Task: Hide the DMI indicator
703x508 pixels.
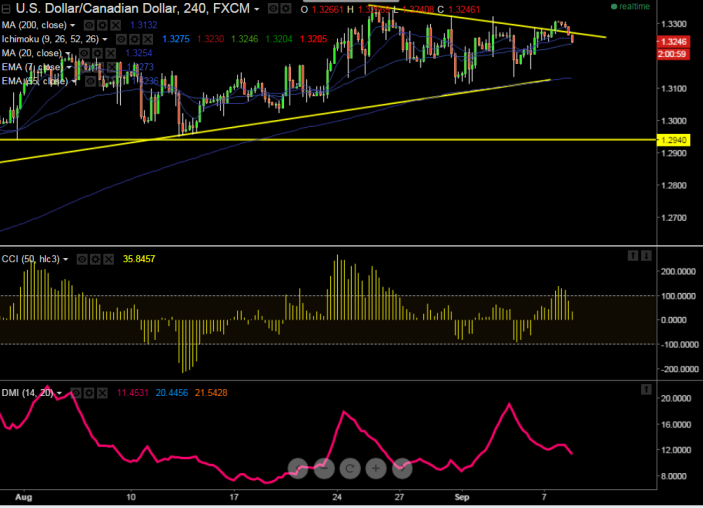Action: pyautogui.click(x=76, y=393)
